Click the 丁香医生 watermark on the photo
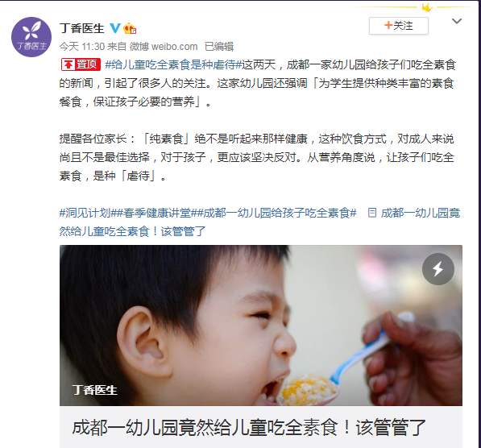481x448 pixels. [x=94, y=390]
